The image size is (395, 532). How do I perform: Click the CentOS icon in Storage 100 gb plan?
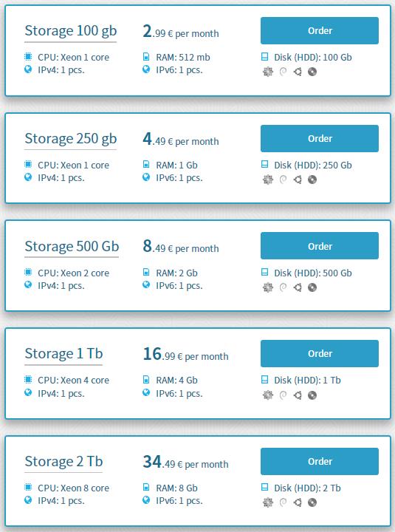(268, 72)
